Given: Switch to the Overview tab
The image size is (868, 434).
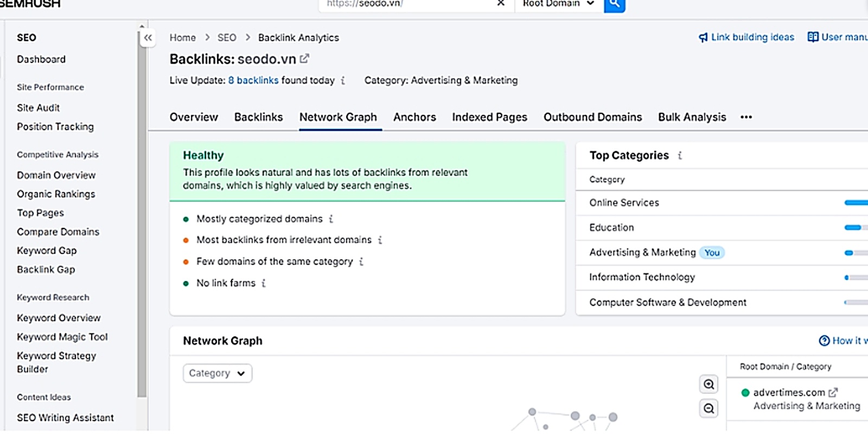Looking at the screenshot, I should 194,117.
